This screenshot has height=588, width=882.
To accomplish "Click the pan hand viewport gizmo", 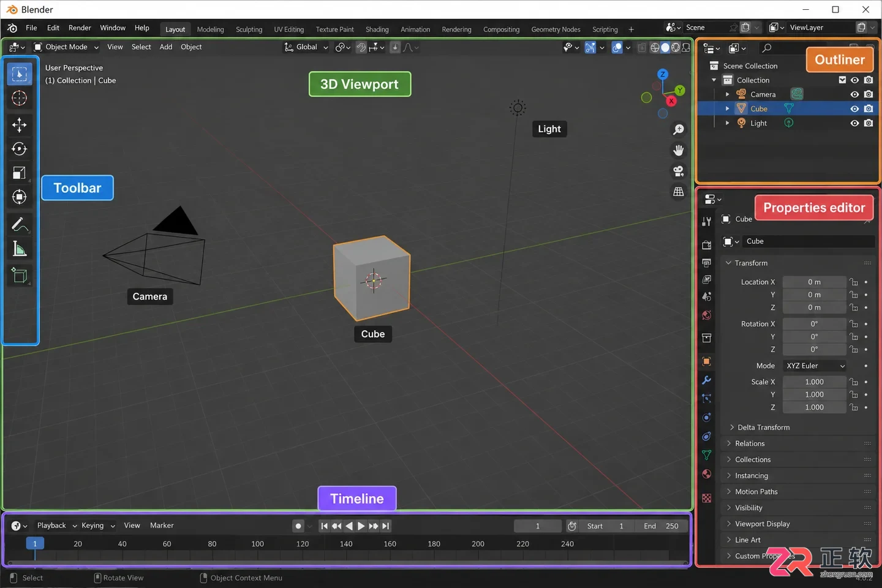I will tap(679, 151).
